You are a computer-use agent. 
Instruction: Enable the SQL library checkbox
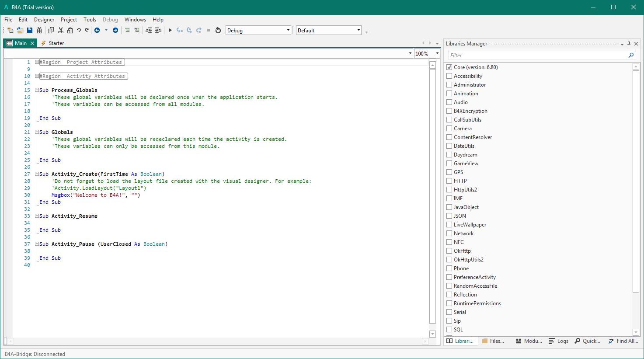449,330
